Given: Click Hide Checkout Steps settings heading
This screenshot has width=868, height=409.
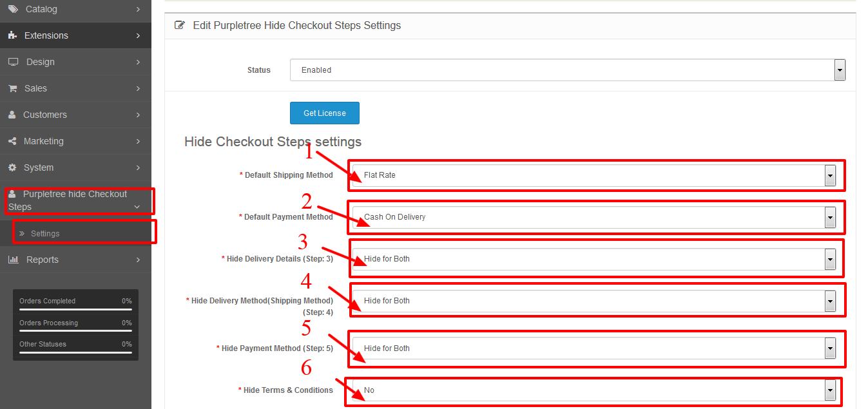Looking at the screenshot, I should point(273,142).
